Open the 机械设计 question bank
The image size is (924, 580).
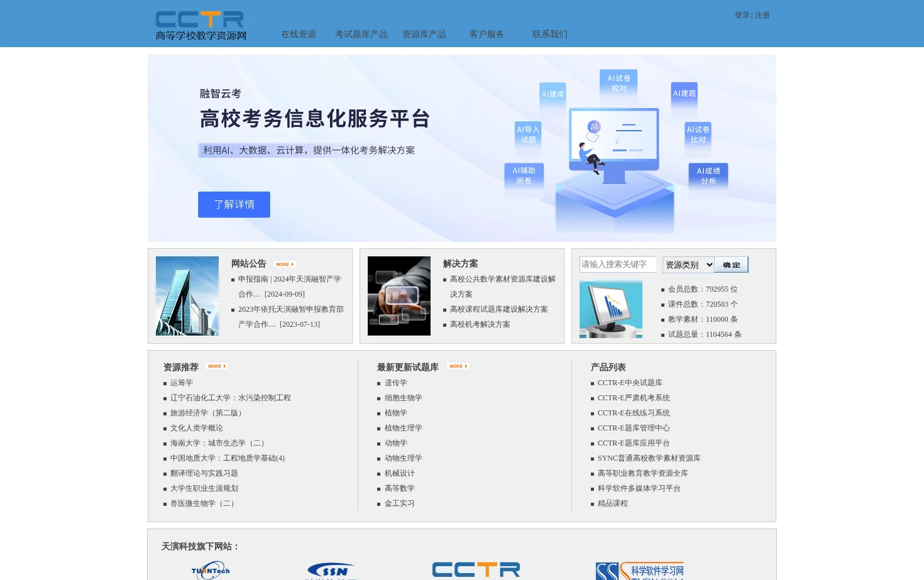(x=400, y=473)
